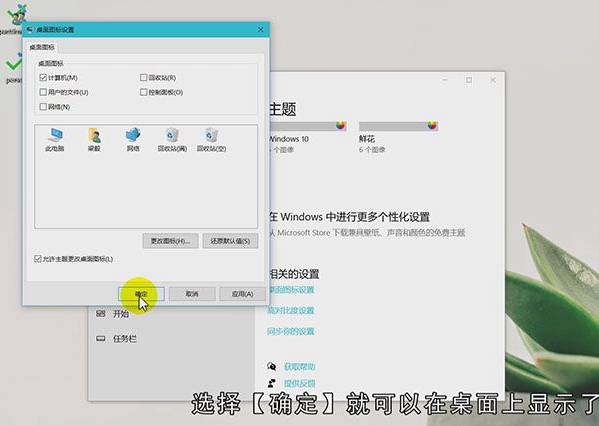The image size is (599, 426).
Task: Toggle 允许主题更改桌面图标(L) checkbox
Action: click(x=37, y=259)
